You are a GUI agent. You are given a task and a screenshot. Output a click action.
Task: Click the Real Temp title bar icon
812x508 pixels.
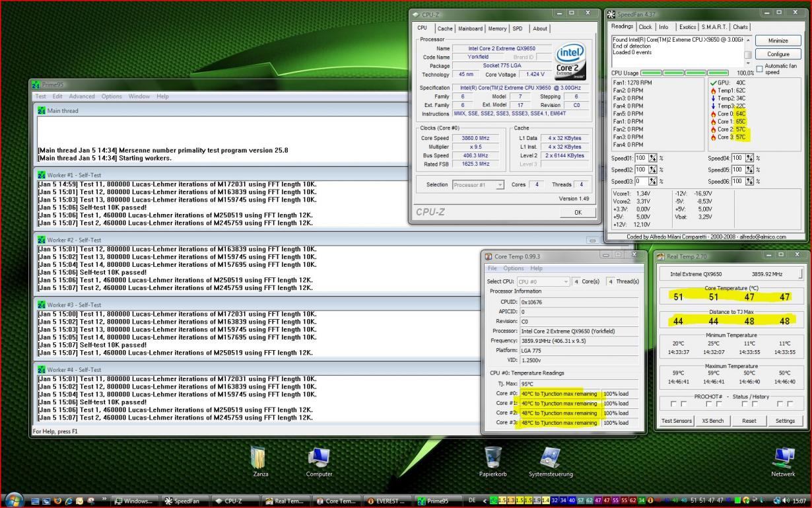[x=661, y=256]
